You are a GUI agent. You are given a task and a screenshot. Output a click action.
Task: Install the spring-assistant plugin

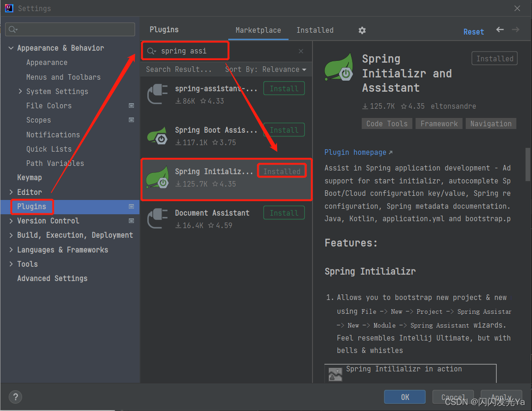[x=284, y=88]
